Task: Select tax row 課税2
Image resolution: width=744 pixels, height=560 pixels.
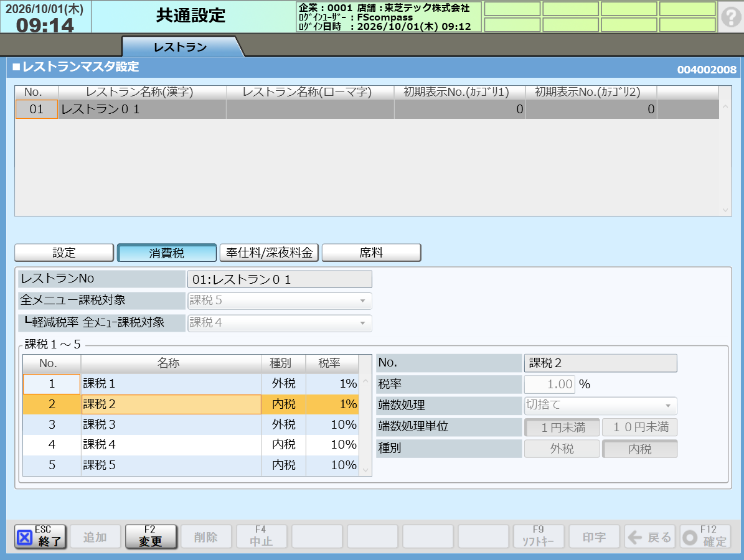Action: coord(191,404)
